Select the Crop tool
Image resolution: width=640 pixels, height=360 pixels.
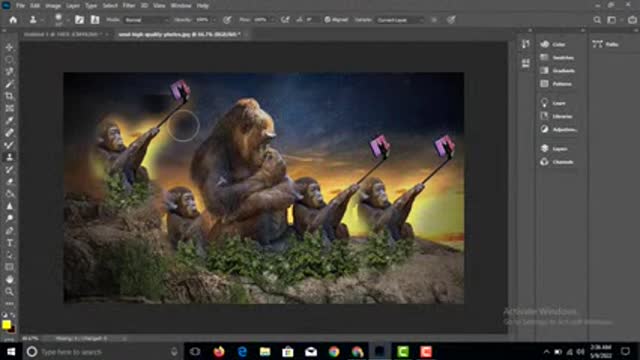click(x=9, y=96)
